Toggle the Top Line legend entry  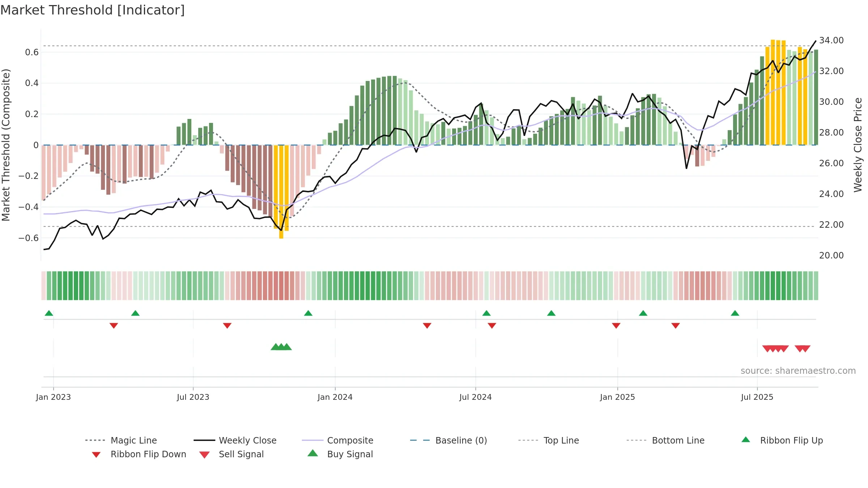click(549, 440)
